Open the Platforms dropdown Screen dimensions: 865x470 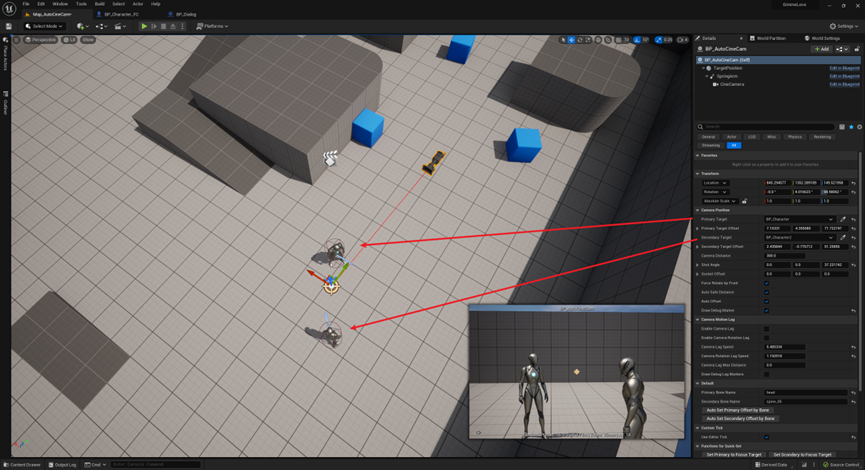212,26
